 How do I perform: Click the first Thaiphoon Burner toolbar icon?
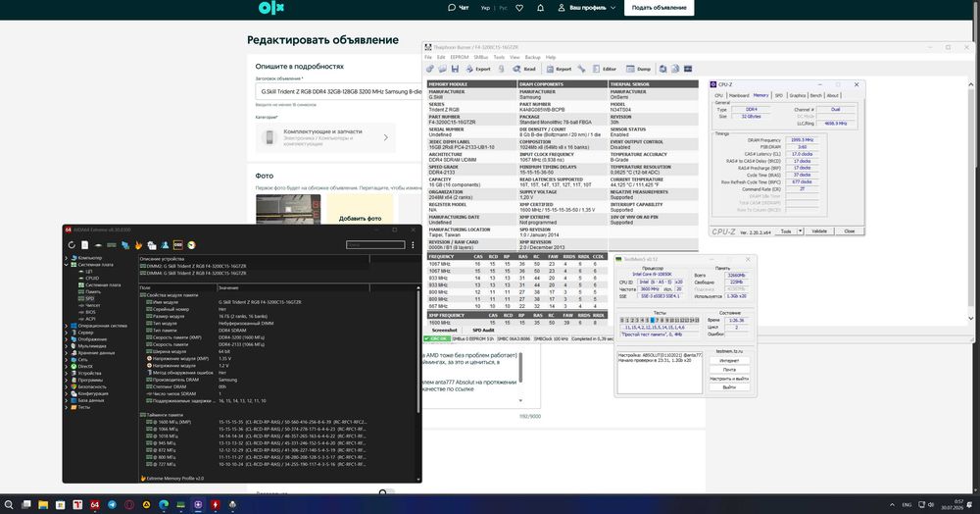tap(430, 69)
